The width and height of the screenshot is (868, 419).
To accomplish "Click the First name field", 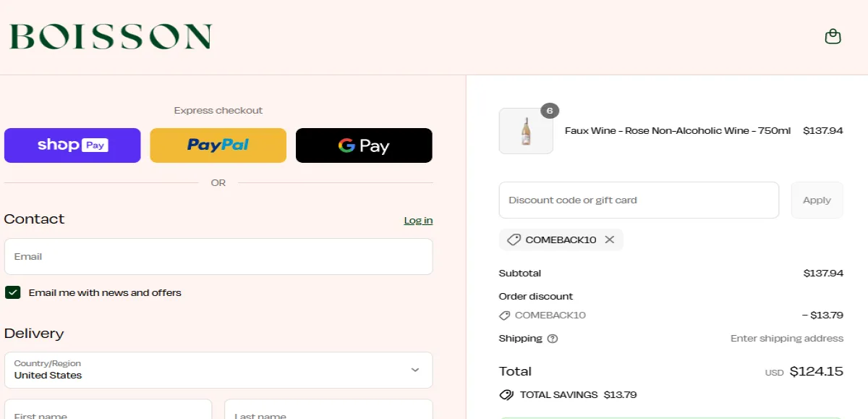I will pyautogui.click(x=108, y=412).
